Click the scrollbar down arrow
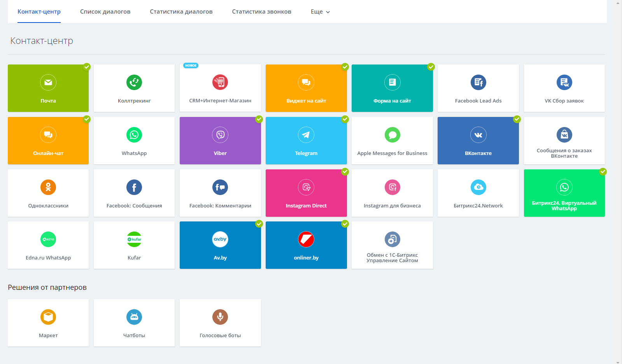 [x=618, y=362]
